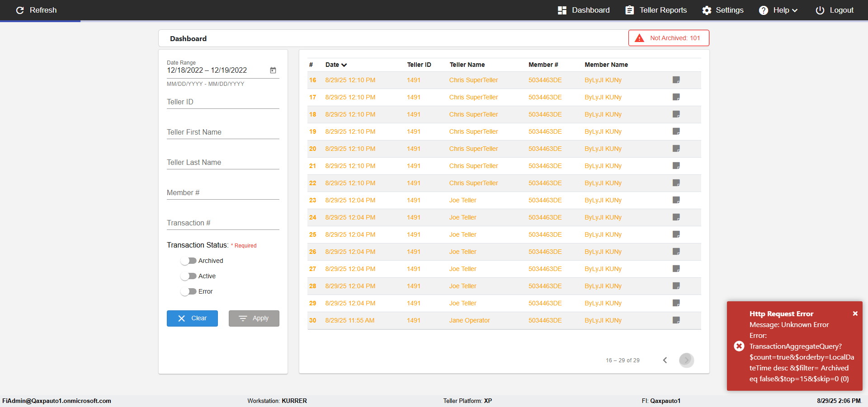Click the Teller Last Name field
This screenshot has height=407, width=868.
click(x=223, y=162)
